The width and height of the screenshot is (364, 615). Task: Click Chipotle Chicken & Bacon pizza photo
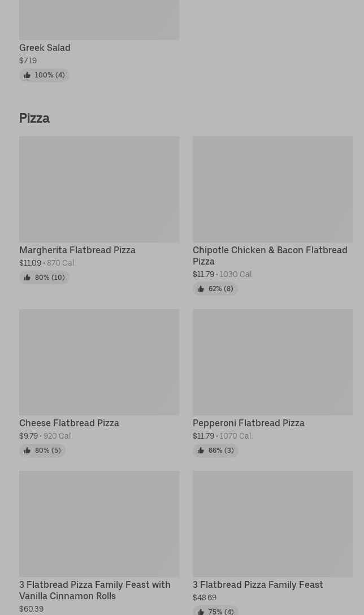(x=272, y=189)
